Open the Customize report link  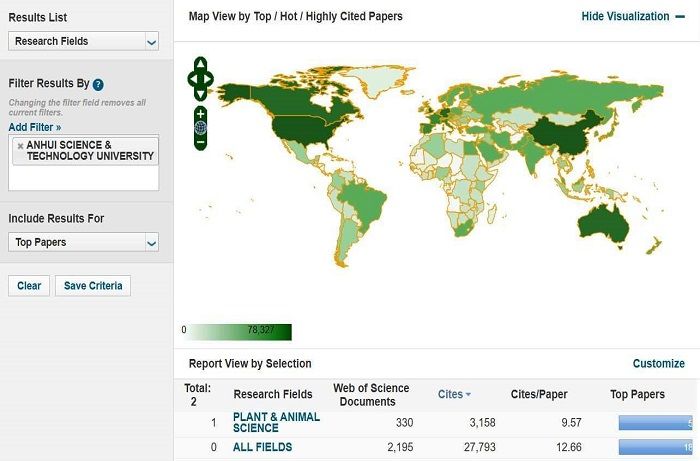click(x=658, y=364)
